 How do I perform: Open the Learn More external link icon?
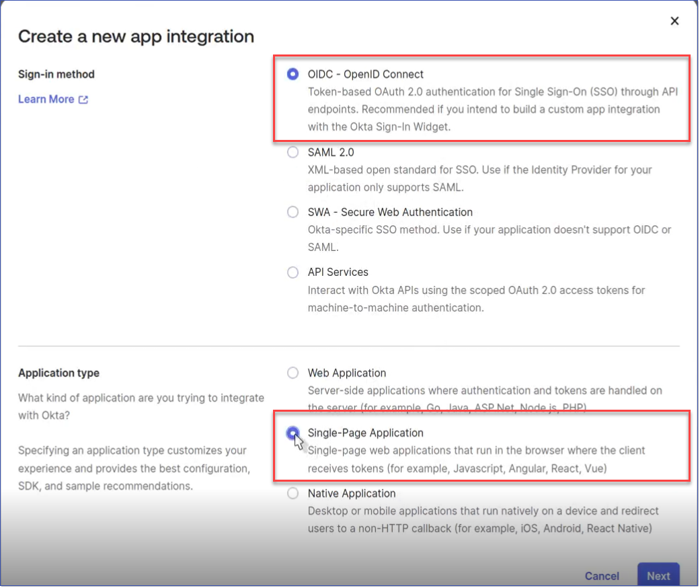83,100
